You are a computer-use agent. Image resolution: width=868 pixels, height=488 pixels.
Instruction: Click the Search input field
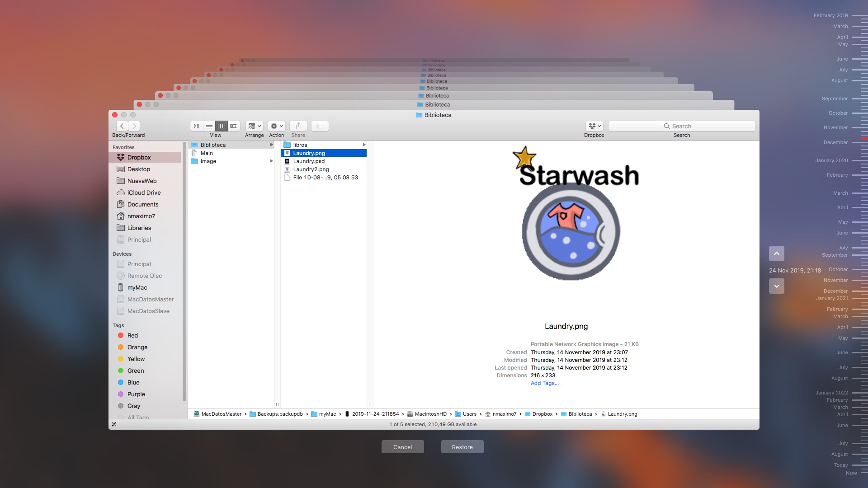[x=681, y=126]
